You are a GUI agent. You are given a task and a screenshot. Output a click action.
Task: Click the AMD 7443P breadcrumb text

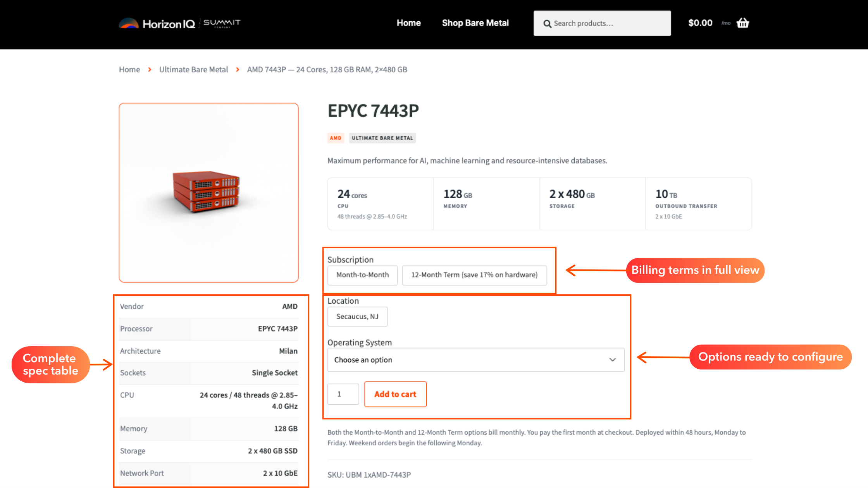[327, 69]
